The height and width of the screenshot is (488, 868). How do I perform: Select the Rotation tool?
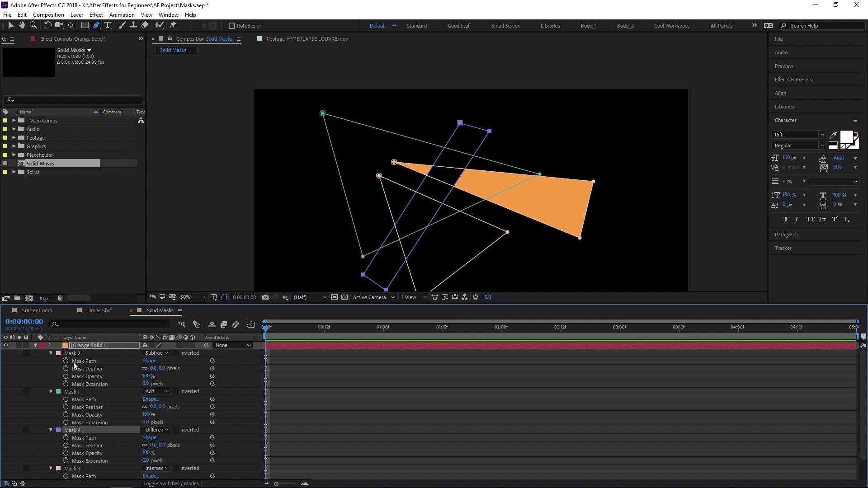(47, 25)
